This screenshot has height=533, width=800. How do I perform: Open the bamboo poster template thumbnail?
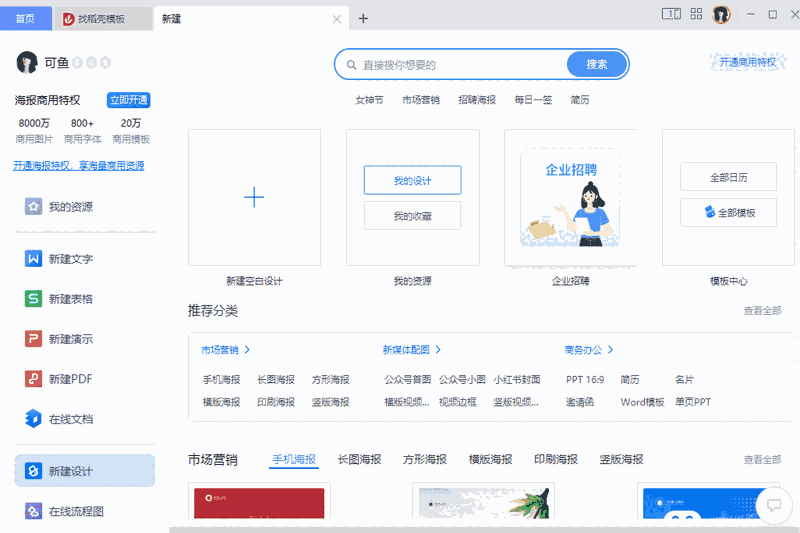click(x=484, y=503)
